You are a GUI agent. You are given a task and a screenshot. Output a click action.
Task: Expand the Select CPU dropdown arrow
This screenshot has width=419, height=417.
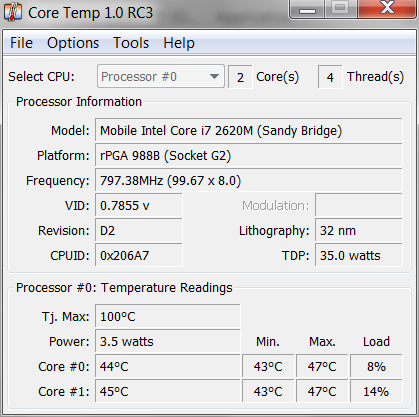tap(214, 77)
